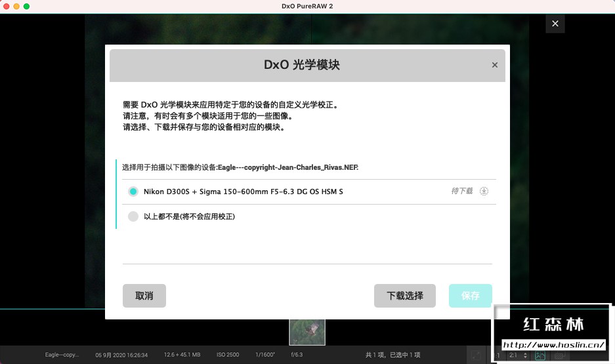Click the fit-to-screen icon in status bar
The width and height of the screenshot is (615, 364).
coord(476,355)
